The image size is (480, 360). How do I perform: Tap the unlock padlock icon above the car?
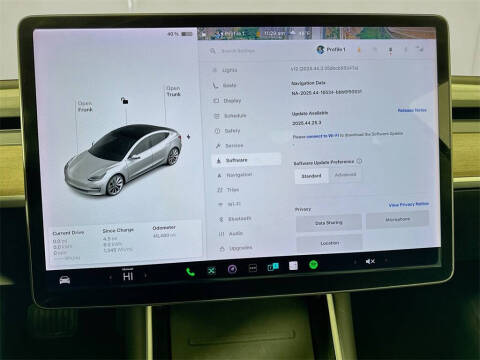click(x=124, y=100)
